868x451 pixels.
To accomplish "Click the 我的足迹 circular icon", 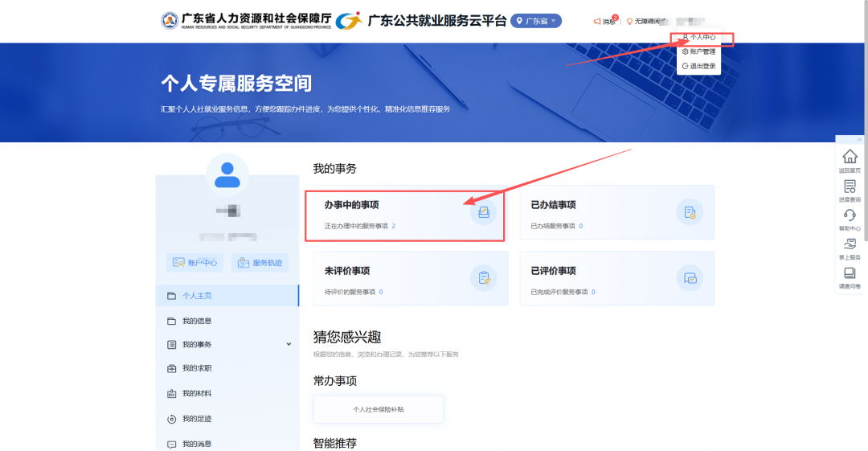I will 172,419.
